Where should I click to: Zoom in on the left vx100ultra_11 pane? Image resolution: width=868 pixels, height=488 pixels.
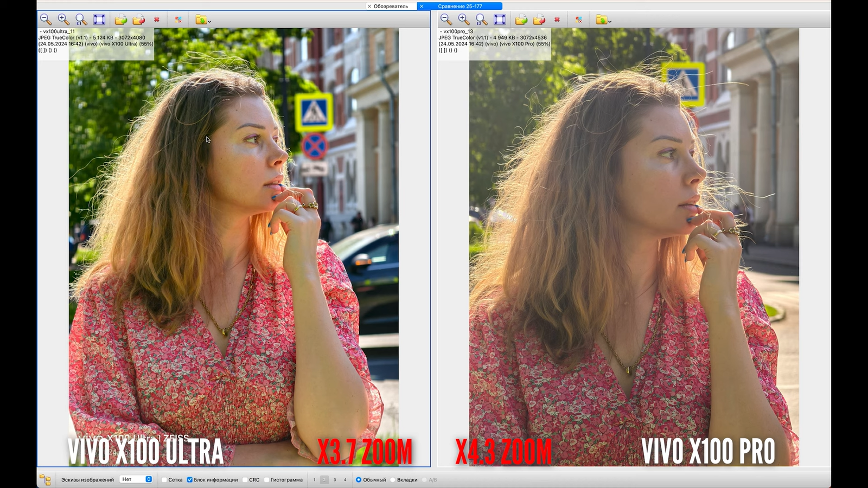pos(63,20)
